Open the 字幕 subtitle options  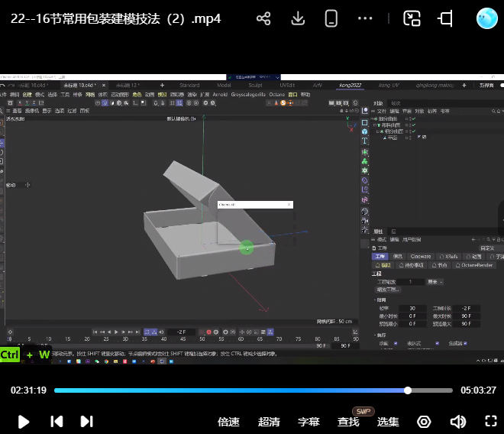[x=309, y=421]
